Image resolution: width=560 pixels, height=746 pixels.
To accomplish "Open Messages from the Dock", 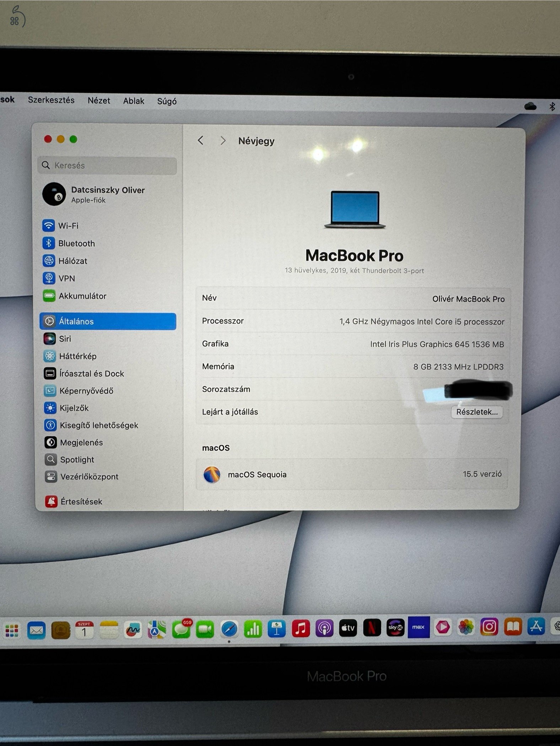I will (x=182, y=629).
